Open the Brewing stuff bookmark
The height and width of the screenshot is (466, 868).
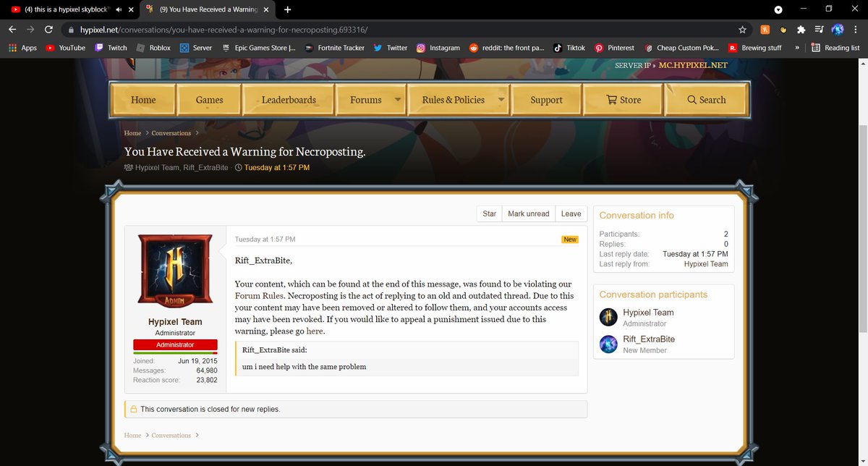[755, 48]
